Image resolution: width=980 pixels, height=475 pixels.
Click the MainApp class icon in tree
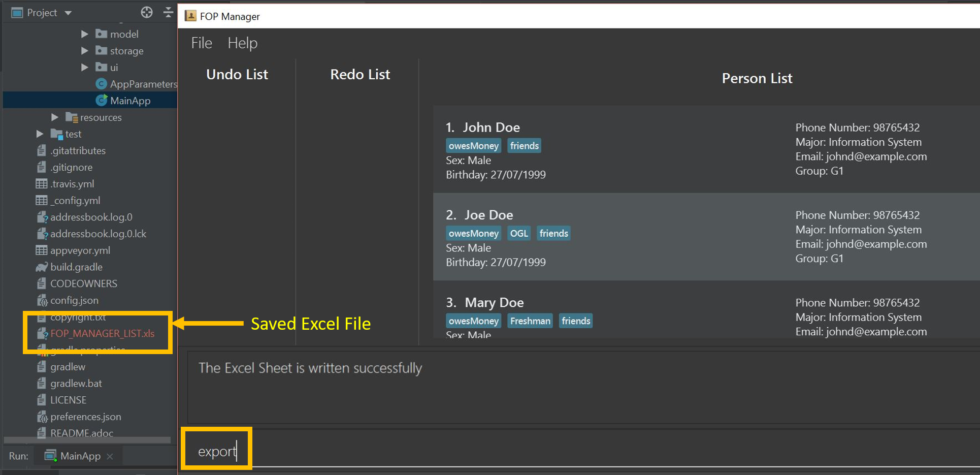tap(101, 100)
